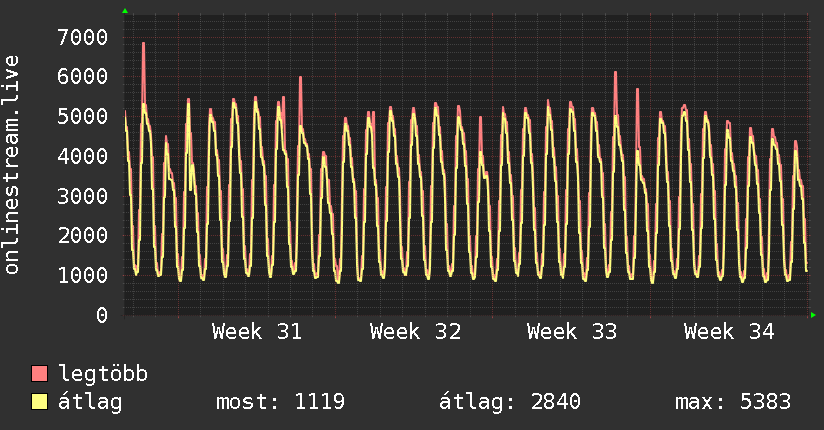Click the green arrow atop the y-axis
The image size is (824, 430).
click(125, 11)
